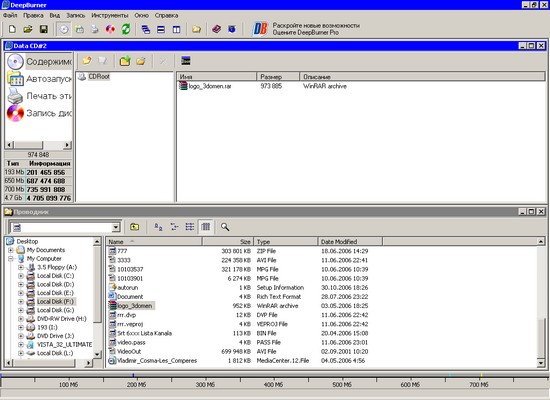Click the cascade windows icon
This screenshot has width=550, height=400.
click(146, 29)
